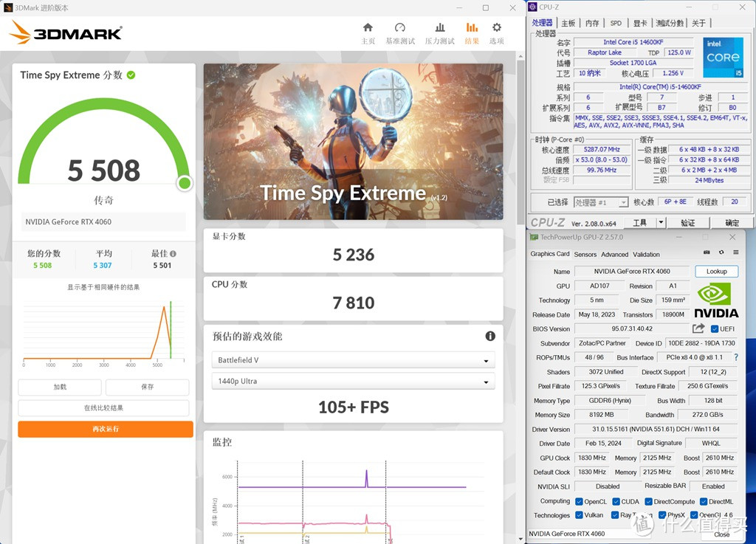Click the 保存 button
The height and width of the screenshot is (544, 756).
(147, 387)
